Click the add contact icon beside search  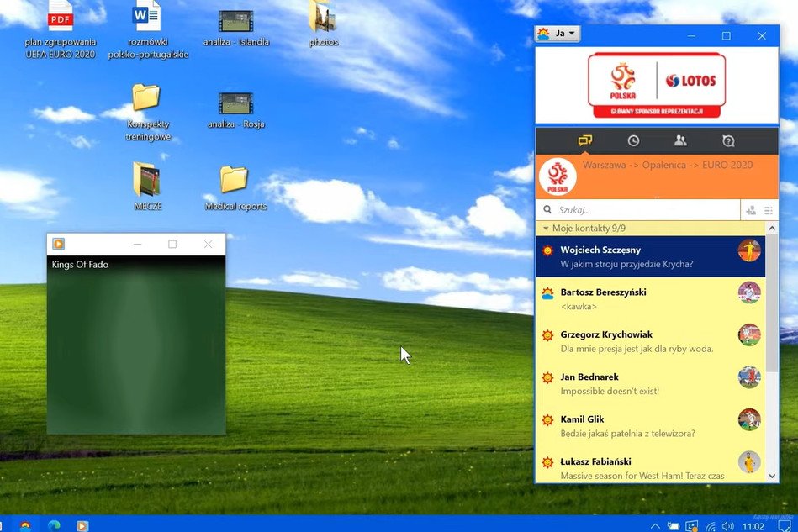tap(751, 210)
